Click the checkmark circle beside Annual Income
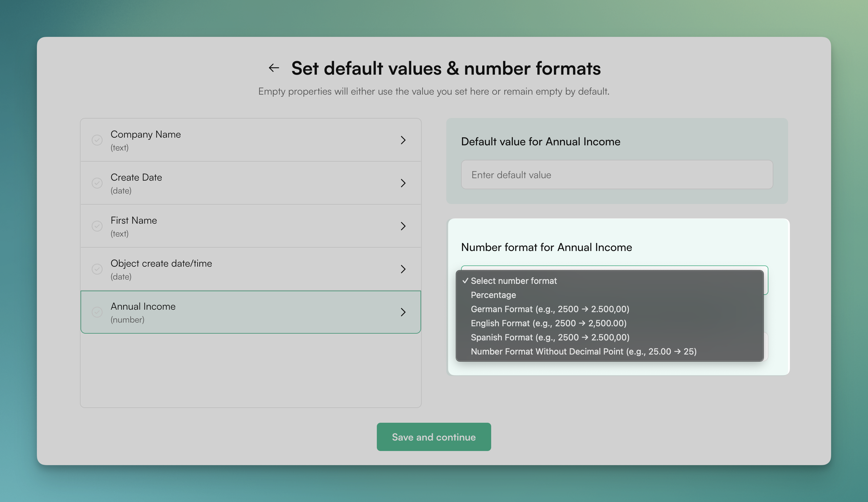Viewport: 868px width, 502px height. tap(97, 312)
